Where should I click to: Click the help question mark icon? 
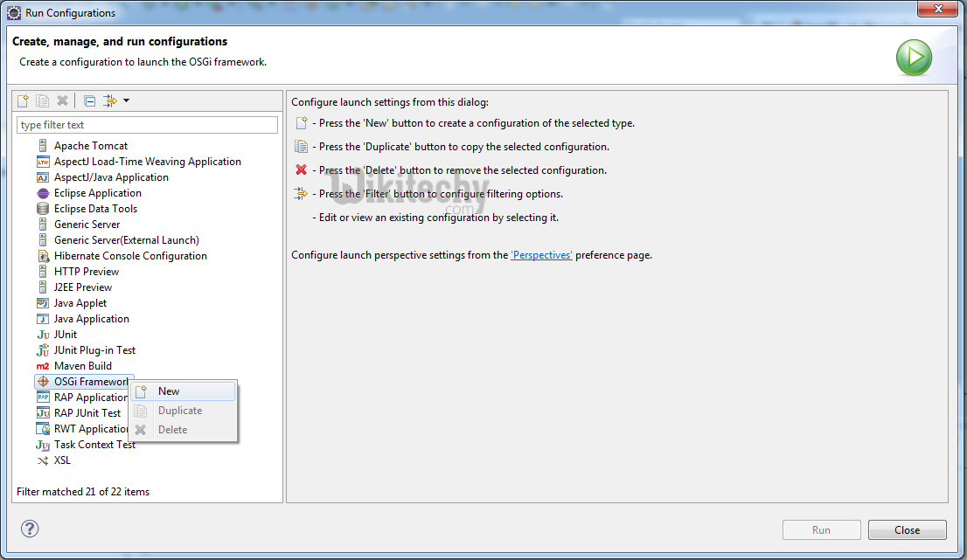click(30, 529)
